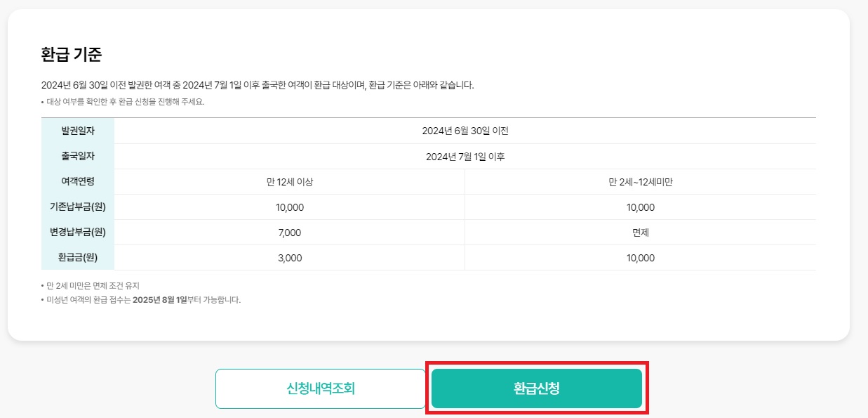Select the 기존납부금(원) row label
The image size is (868, 418).
click(77, 207)
